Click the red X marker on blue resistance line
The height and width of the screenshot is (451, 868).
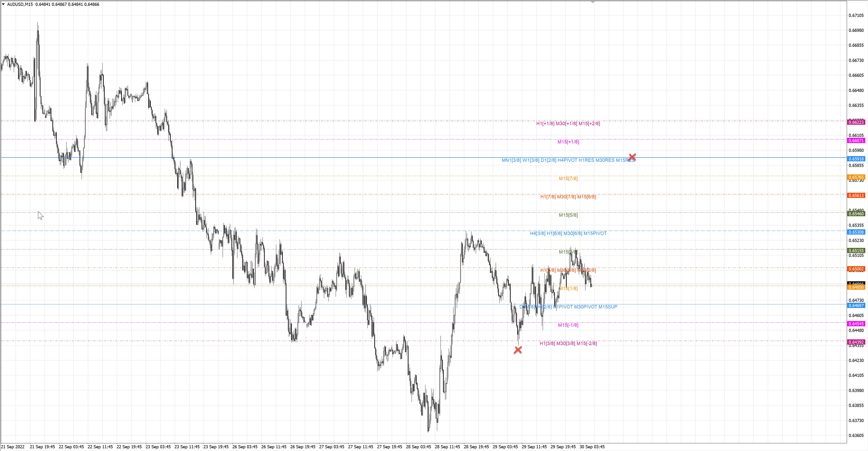pyautogui.click(x=632, y=157)
